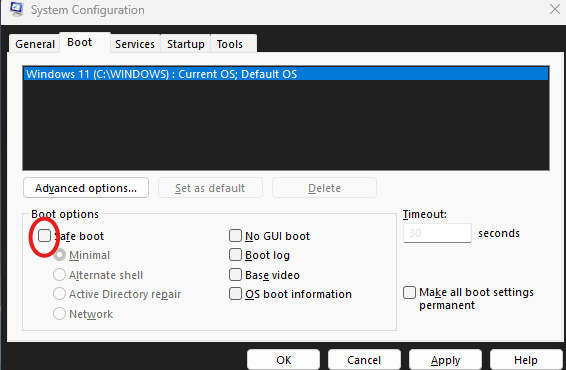Click the System Configuration title bar icon
The image size is (566, 370).
(x=17, y=9)
